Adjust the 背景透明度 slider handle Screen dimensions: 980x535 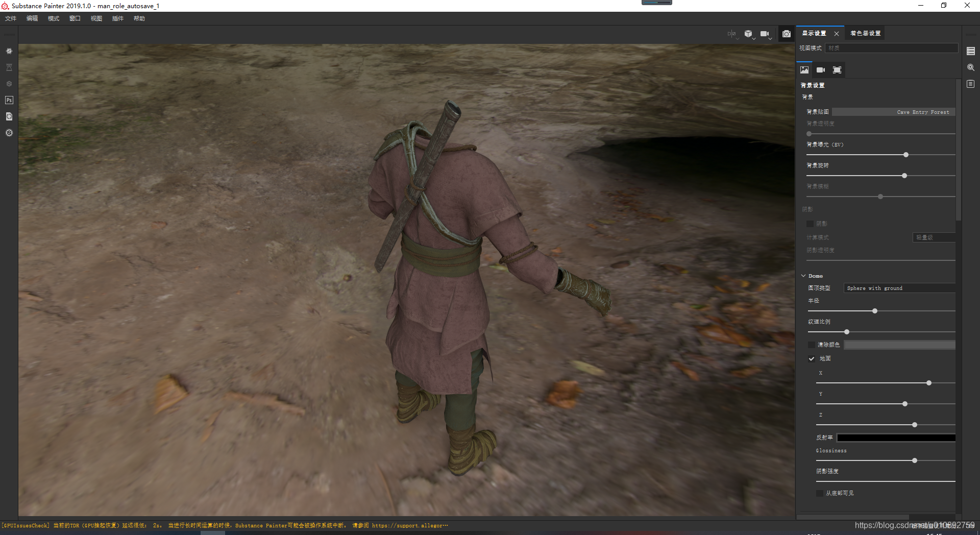tap(809, 134)
